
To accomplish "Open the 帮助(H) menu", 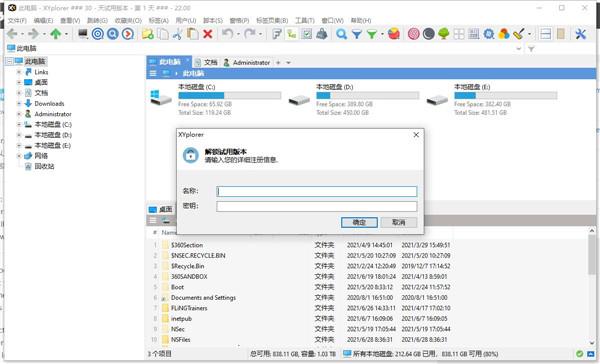I will pos(361,20).
